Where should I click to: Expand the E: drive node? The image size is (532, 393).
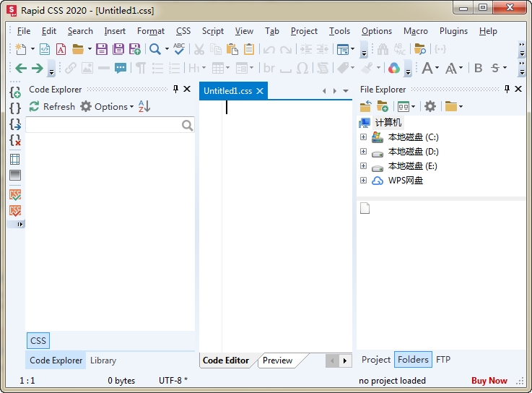[x=363, y=165]
